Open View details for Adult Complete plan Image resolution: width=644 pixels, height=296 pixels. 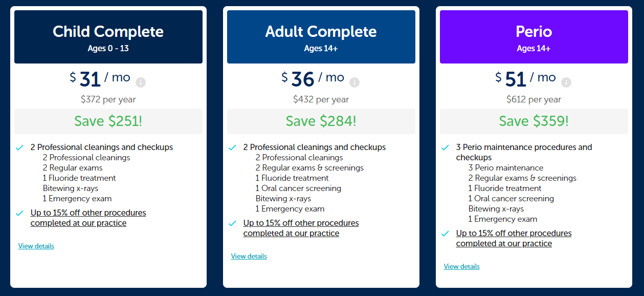249,257
